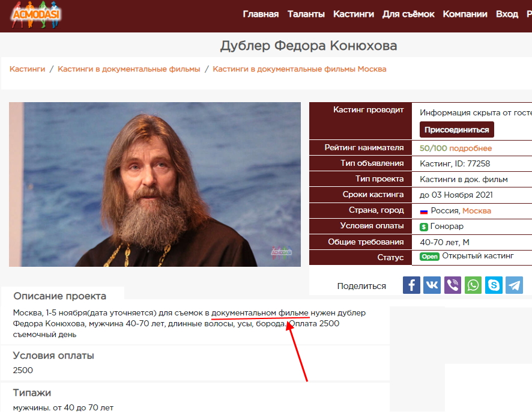This screenshot has height=417, width=532.
Task: Share casting on Facebook
Action: 411,285
